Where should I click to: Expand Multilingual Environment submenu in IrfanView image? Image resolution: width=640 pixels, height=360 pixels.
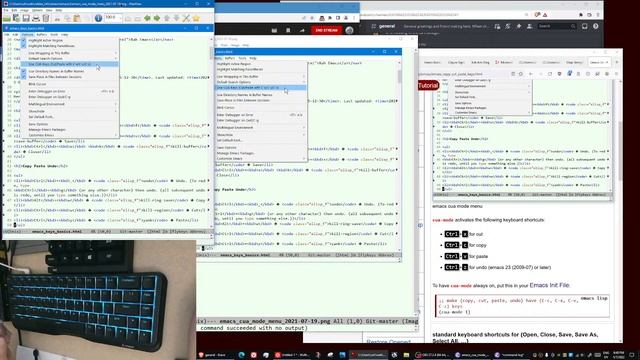pyautogui.click(x=116, y=104)
